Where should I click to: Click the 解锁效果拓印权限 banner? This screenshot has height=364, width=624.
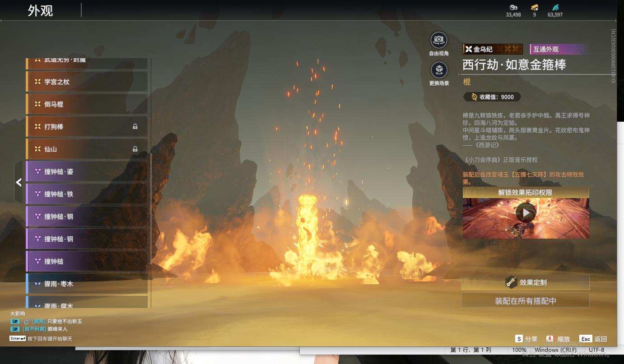tap(526, 193)
